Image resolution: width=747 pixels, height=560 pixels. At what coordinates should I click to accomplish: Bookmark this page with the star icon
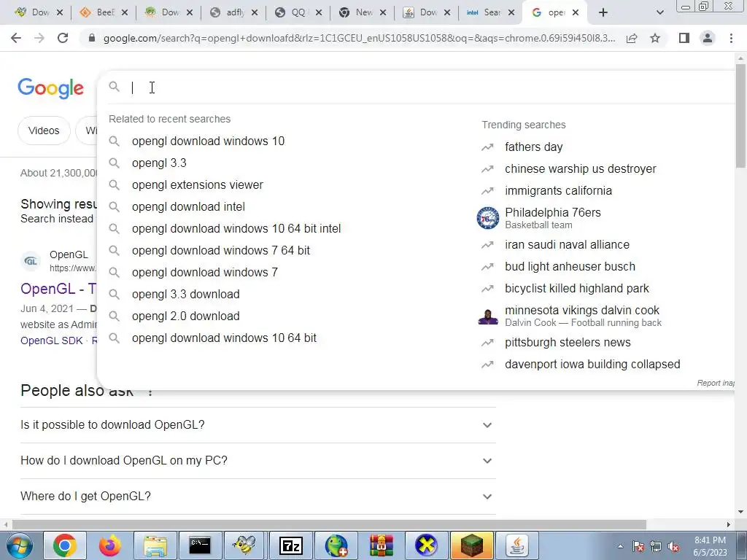coord(655,38)
